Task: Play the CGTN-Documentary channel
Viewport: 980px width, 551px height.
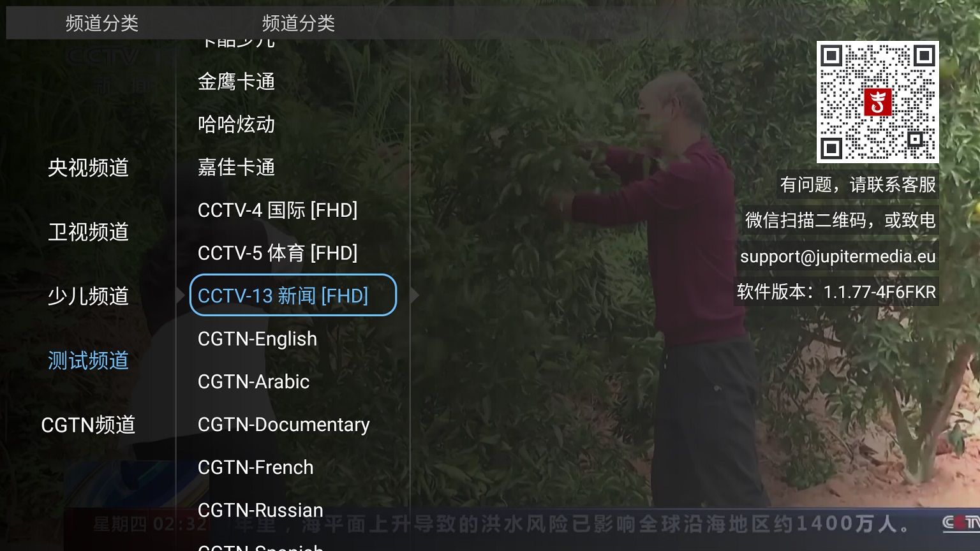Action: coord(283,424)
